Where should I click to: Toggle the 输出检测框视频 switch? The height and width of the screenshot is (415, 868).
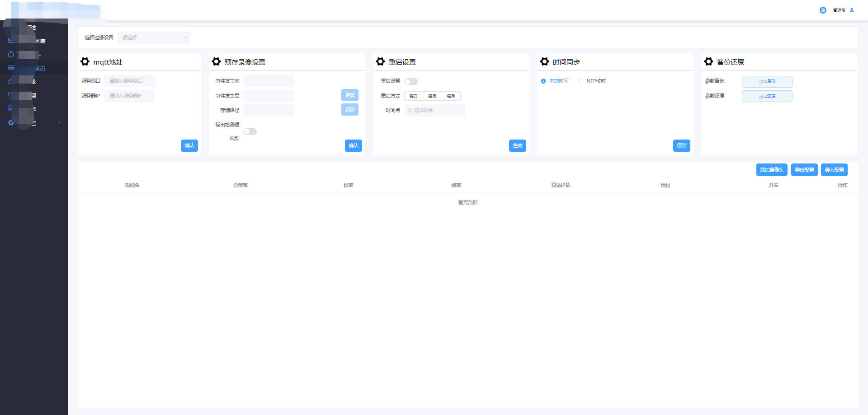click(x=250, y=131)
